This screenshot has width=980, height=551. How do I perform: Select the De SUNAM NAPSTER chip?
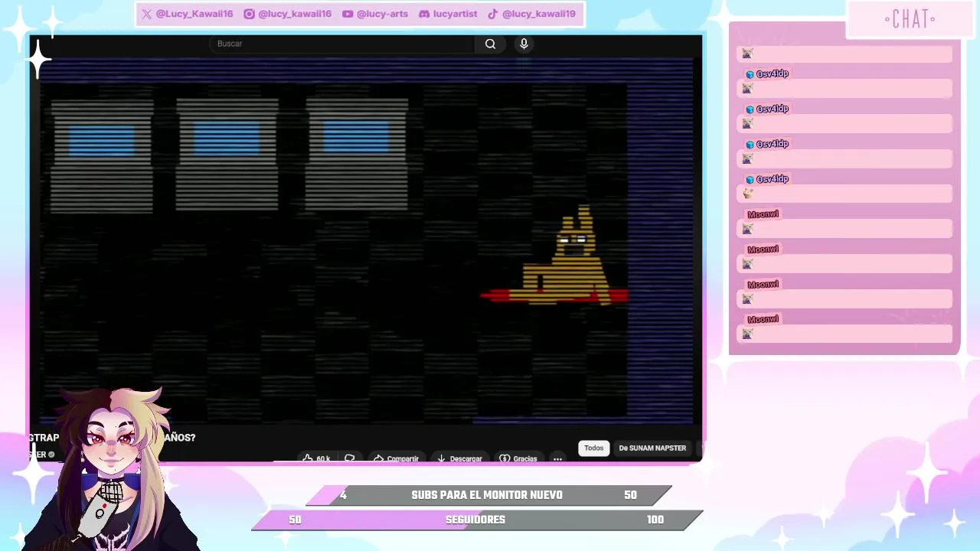(652, 448)
